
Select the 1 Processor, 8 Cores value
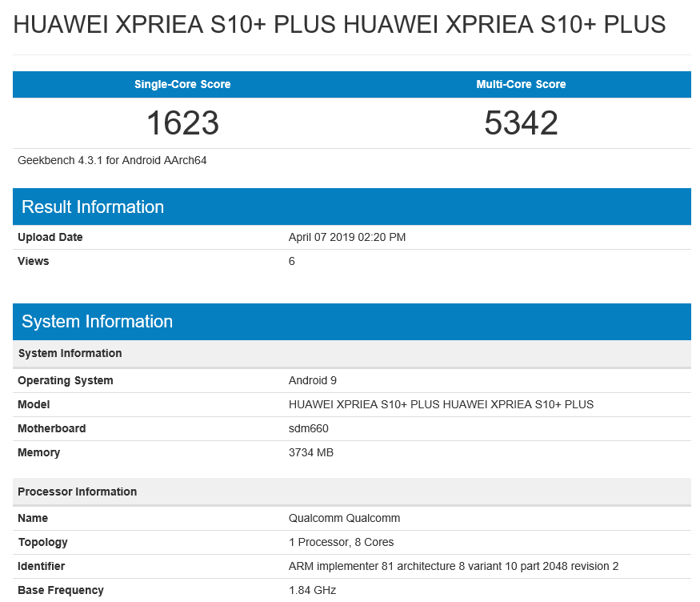341,542
